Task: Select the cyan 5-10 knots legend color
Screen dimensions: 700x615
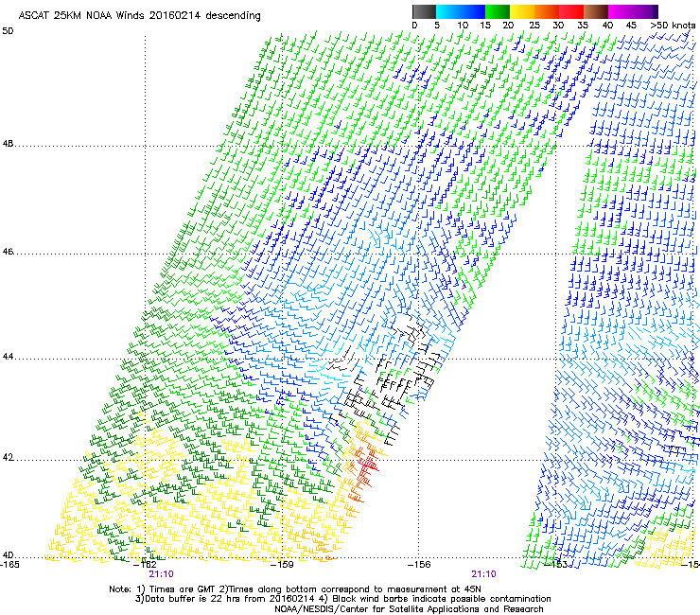Action: [x=447, y=11]
